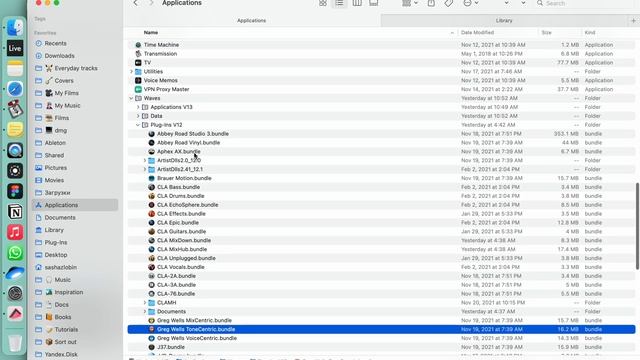The width and height of the screenshot is (640, 360).
Task: Open the Trash in the Dock
Action: pyautogui.click(x=15, y=343)
